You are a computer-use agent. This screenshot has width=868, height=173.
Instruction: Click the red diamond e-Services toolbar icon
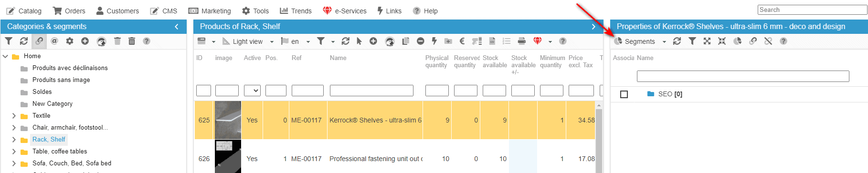tap(538, 41)
